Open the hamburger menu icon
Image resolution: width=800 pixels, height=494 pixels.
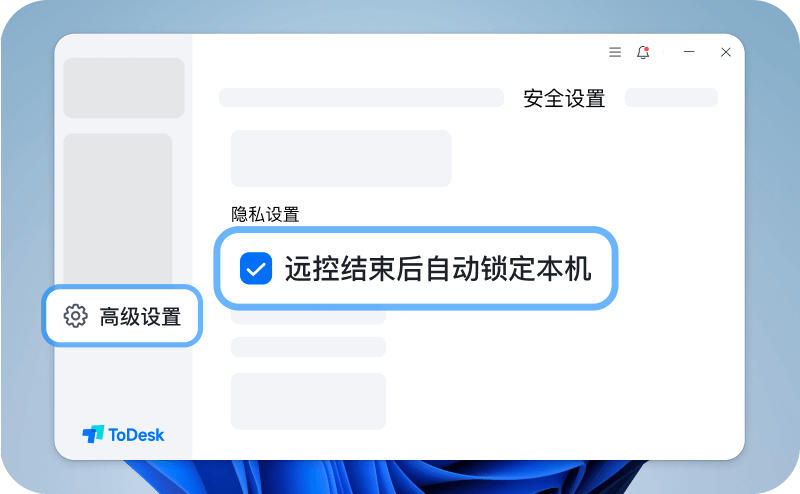coord(615,52)
